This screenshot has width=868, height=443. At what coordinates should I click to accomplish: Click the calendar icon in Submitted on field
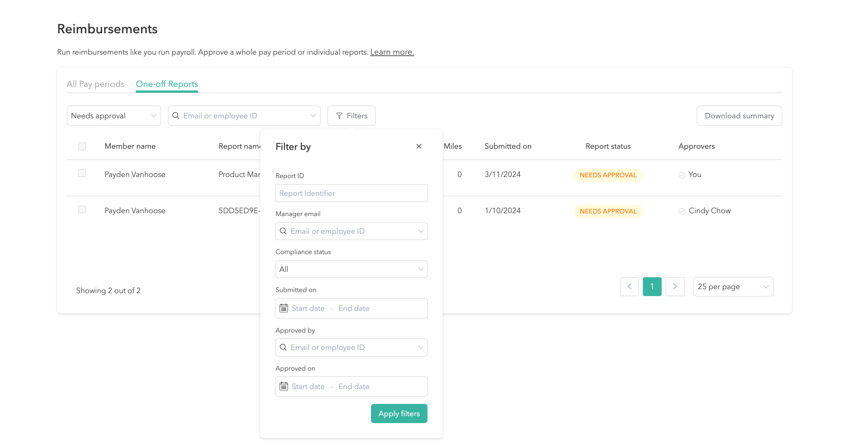[x=284, y=308]
